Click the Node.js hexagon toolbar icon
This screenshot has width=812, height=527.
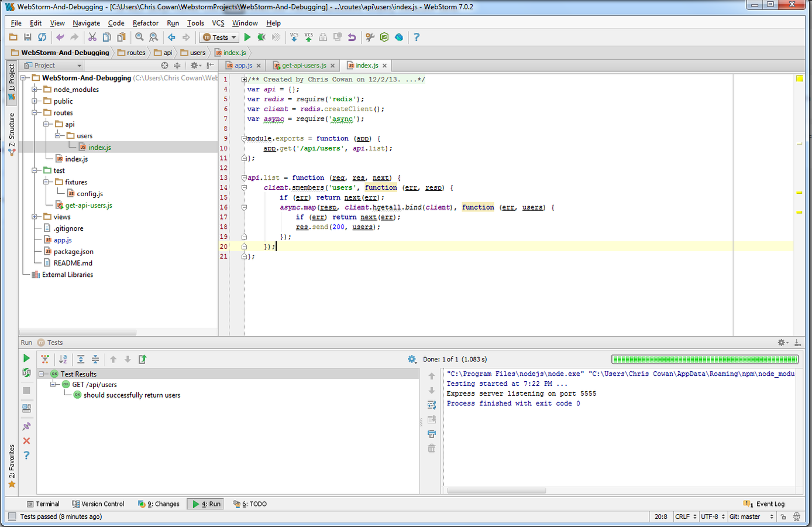click(x=384, y=37)
